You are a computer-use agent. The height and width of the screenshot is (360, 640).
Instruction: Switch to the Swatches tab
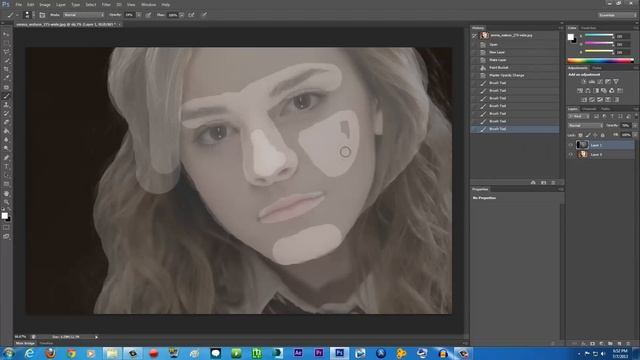[588, 28]
